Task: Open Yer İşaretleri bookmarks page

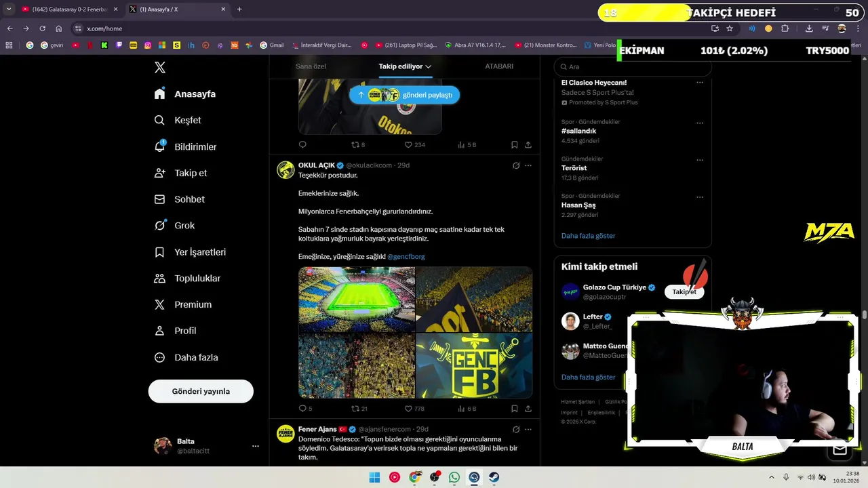Action: (191, 252)
